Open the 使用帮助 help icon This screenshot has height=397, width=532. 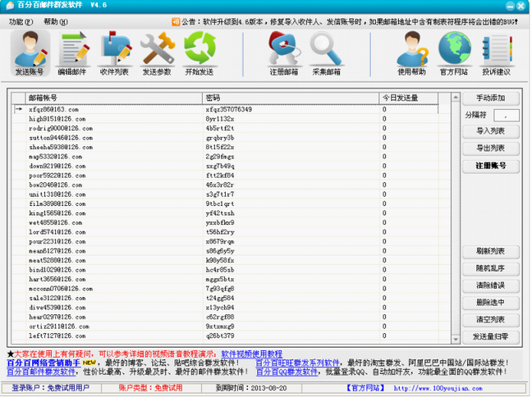[411, 53]
